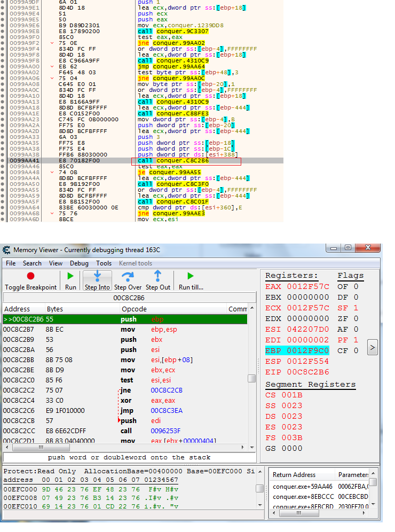Select stack entry conquer.exe+59AA46
This screenshot has width=395, height=532.
pos(303,487)
